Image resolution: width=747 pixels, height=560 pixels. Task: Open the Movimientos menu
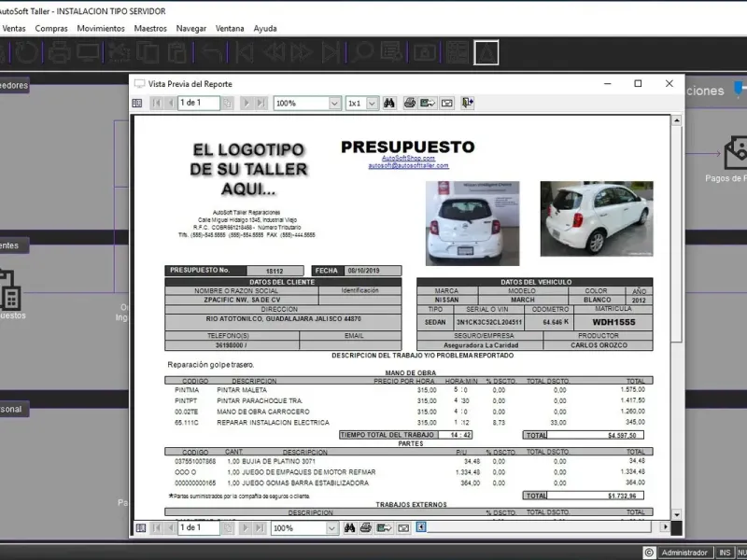101,29
